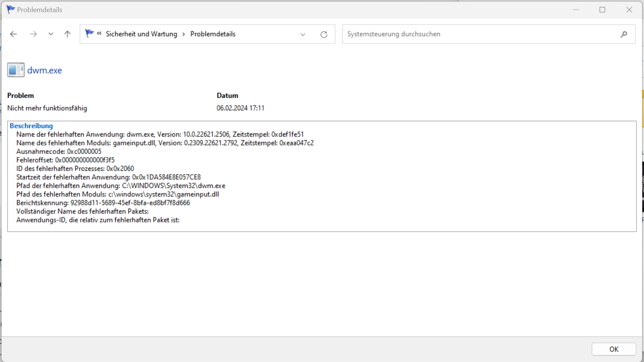Image resolution: width=644 pixels, height=362 pixels.
Task: Click the Datum column header
Action: tap(227, 95)
